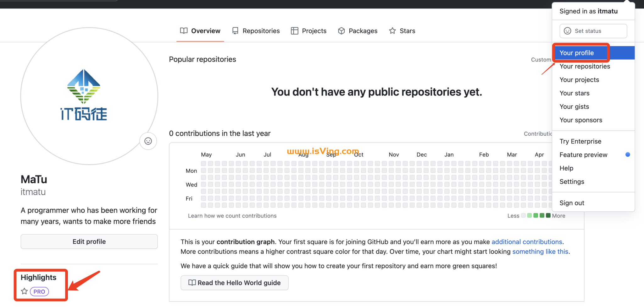
Task: Select the Projects grid icon
Action: 294,30
